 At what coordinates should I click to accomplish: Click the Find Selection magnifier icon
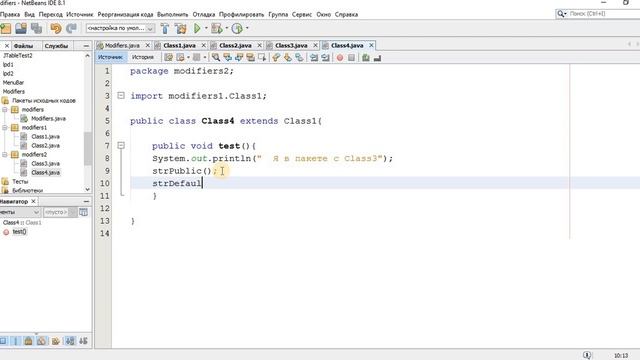(216, 58)
